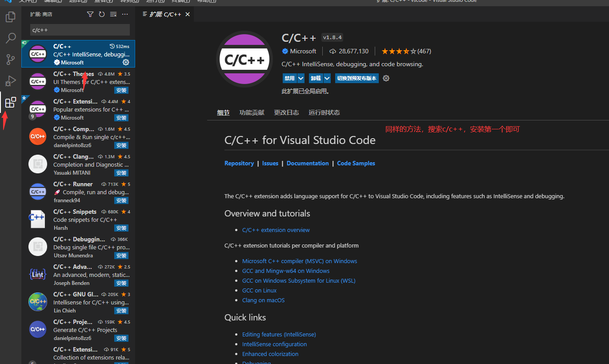Open the Search view in activity bar
Viewport: 609px width, 364px height.
click(x=11, y=38)
